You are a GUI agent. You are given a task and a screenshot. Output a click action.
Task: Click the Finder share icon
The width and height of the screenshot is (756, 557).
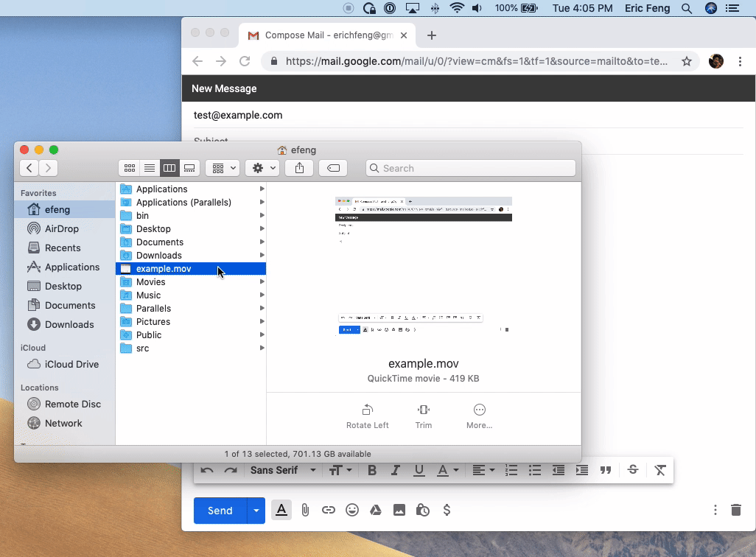click(299, 168)
